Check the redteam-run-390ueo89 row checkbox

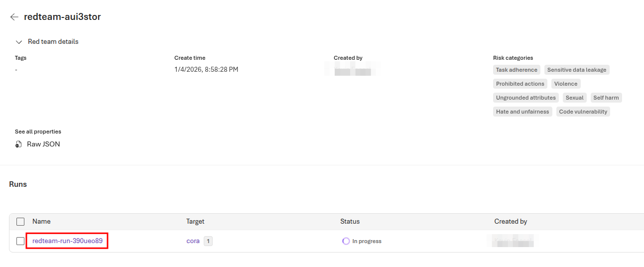(x=20, y=241)
